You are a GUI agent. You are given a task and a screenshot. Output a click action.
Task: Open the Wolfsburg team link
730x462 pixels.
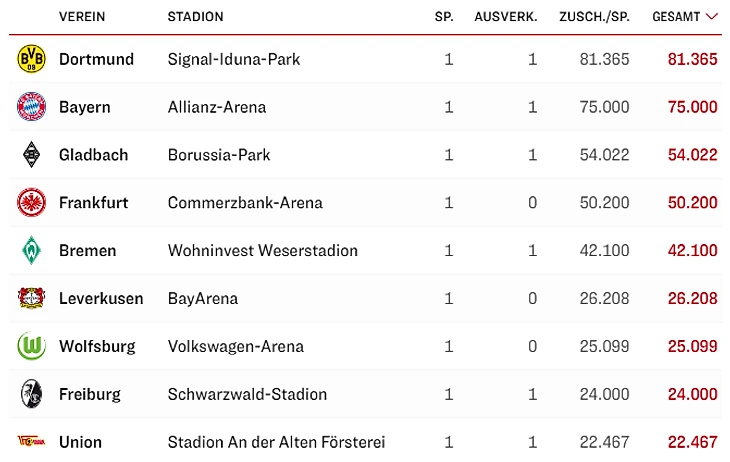tap(97, 346)
